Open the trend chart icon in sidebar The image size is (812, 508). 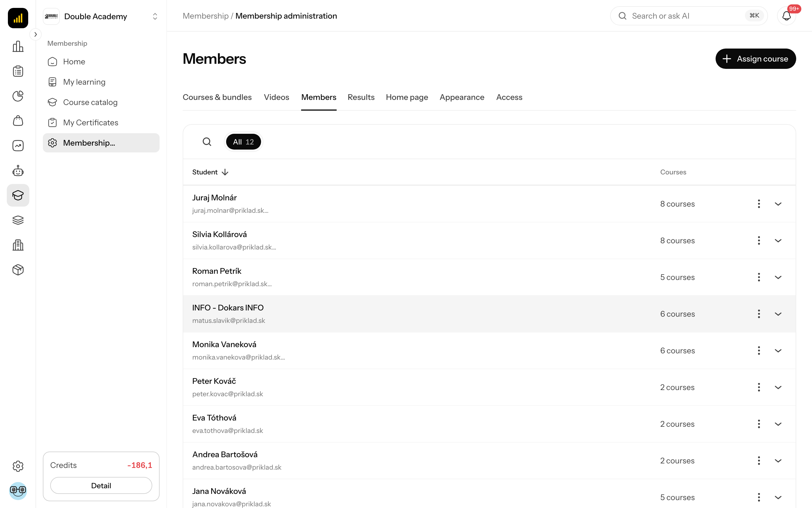coord(18,146)
